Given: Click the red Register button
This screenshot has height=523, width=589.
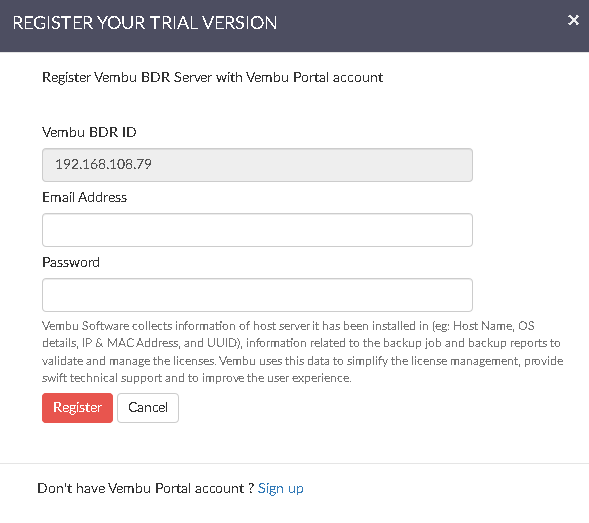Looking at the screenshot, I should point(77,408).
